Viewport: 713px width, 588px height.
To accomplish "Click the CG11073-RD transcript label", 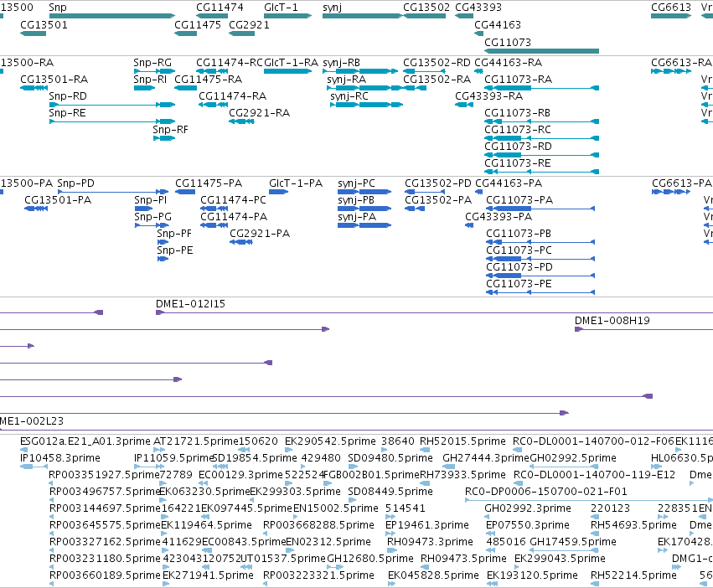I will pos(518,147).
